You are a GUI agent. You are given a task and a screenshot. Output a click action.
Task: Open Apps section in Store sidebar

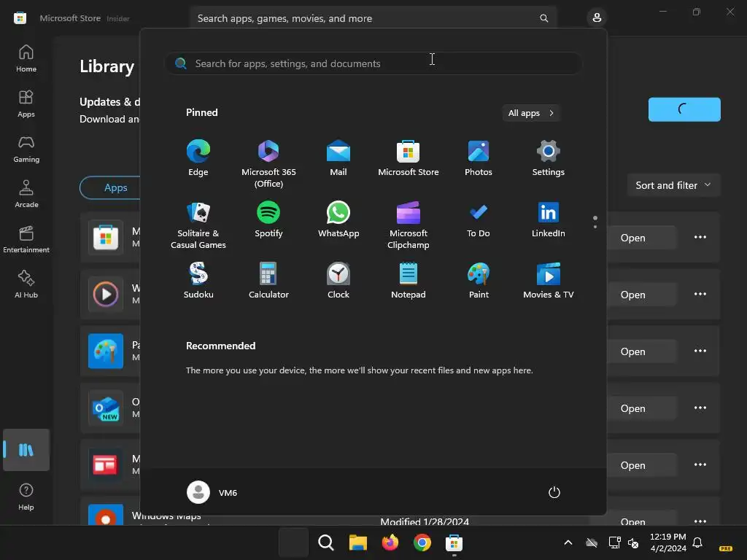(26, 104)
